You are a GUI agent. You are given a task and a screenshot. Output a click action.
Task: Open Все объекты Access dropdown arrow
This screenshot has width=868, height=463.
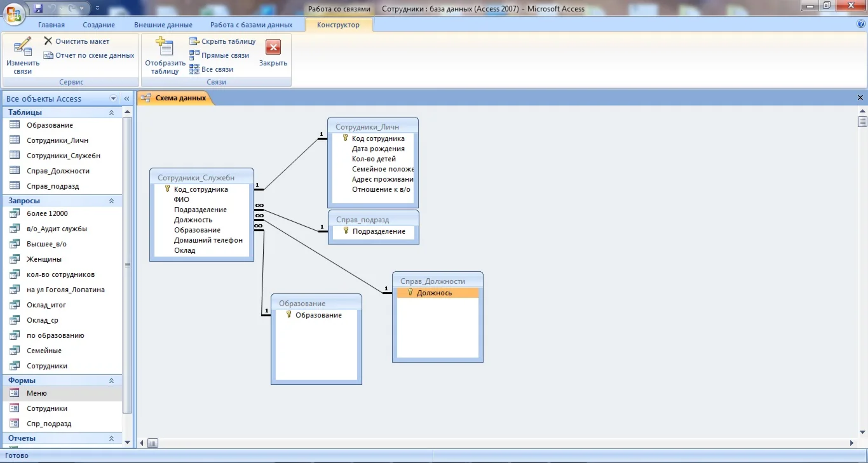point(114,98)
